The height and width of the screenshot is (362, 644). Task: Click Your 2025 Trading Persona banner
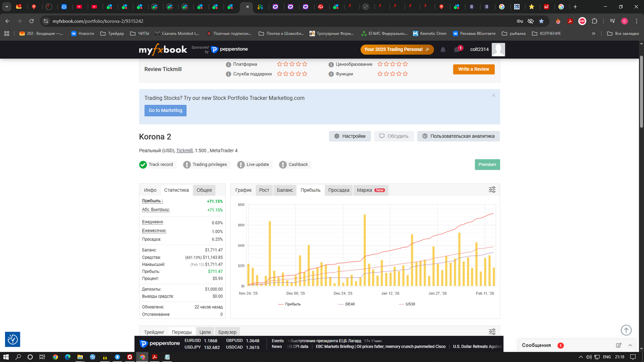tap(397, 49)
